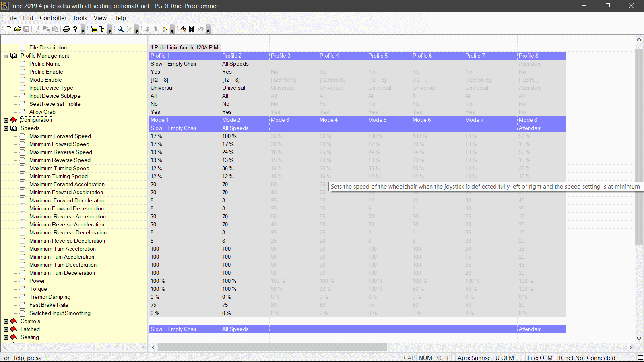The image size is (644, 362).
Task: Click the horizontal scrollbar thumb at bottom
Action: tap(272, 347)
